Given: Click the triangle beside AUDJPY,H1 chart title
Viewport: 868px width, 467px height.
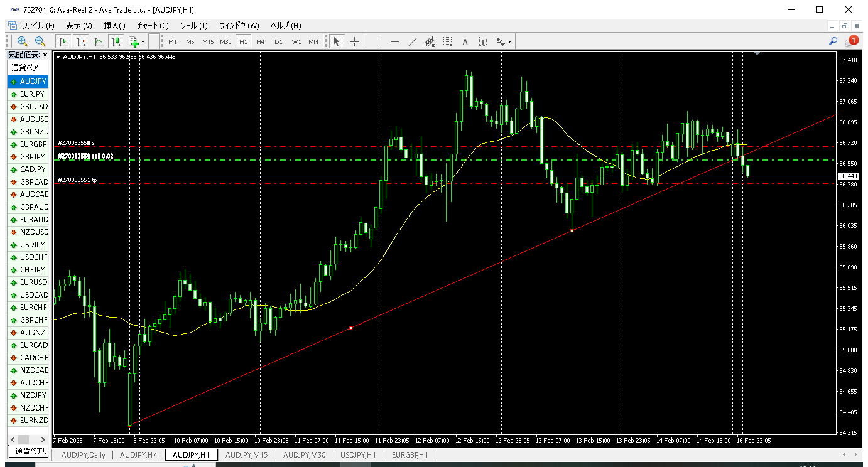Looking at the screenshot, I should click(58, 56).
